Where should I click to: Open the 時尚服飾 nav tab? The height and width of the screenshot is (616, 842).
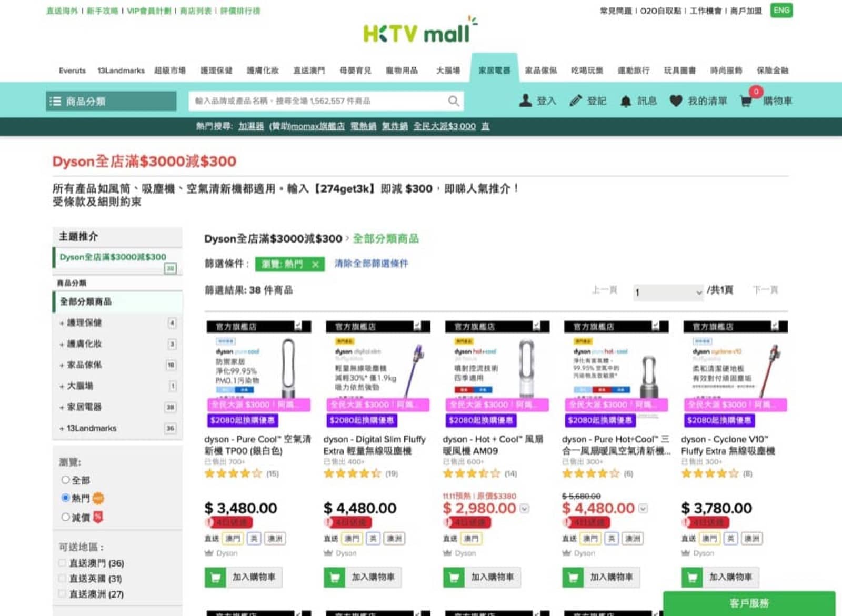[x=726, y=70]
